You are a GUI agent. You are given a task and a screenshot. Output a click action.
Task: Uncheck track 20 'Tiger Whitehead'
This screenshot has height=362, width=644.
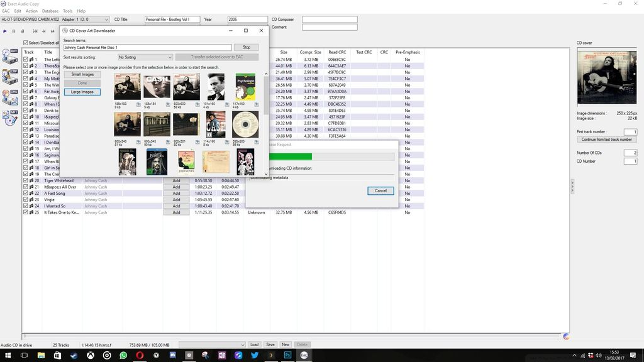(26, 180)
